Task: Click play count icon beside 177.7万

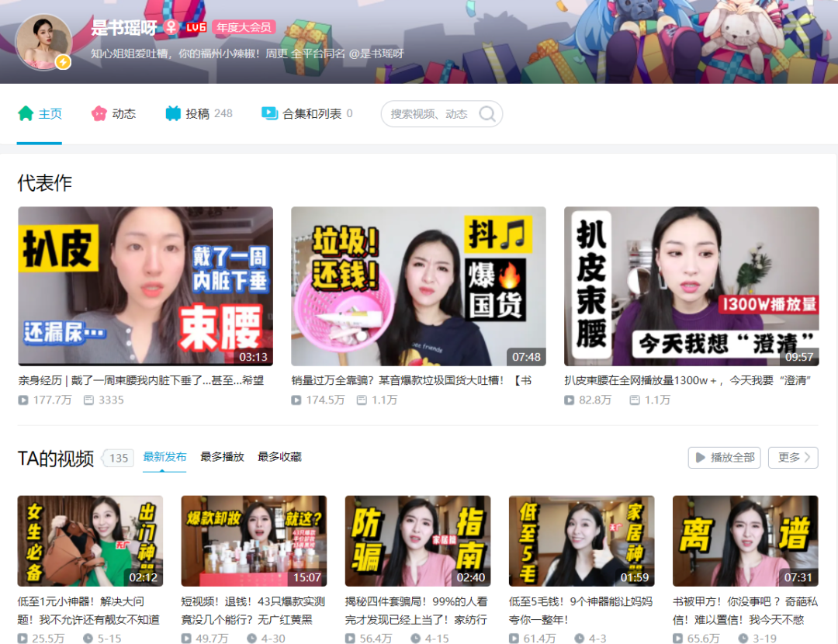Action: [x=23, y=400]
